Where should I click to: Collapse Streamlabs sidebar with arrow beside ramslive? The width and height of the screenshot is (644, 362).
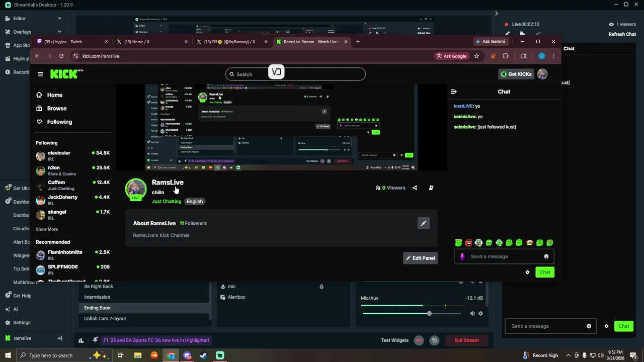[x=59, y=338]
